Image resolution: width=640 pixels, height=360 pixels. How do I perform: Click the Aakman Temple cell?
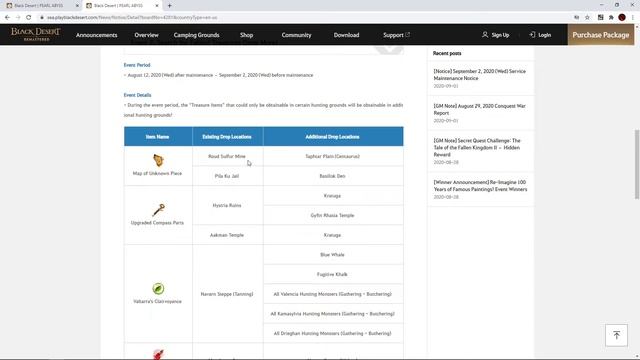point(227,235)
